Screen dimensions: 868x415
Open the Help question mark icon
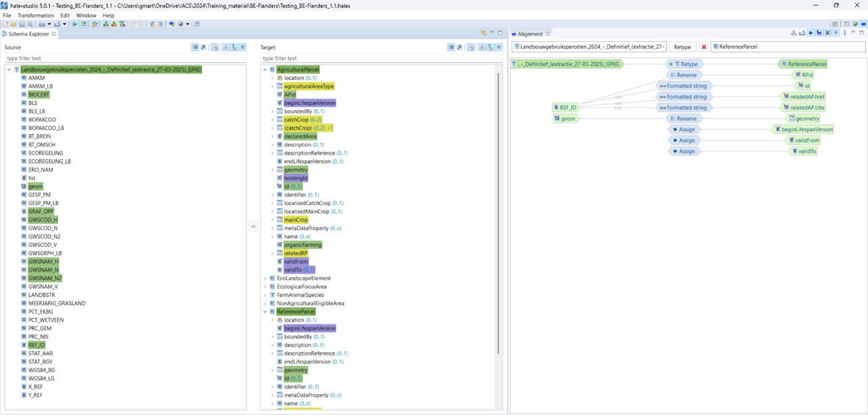(197, 24)
